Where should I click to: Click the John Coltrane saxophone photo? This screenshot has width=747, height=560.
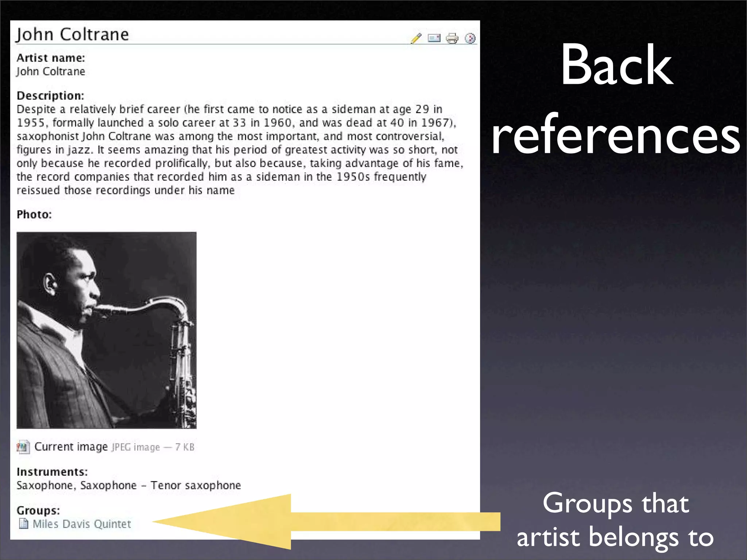[107, 330]
